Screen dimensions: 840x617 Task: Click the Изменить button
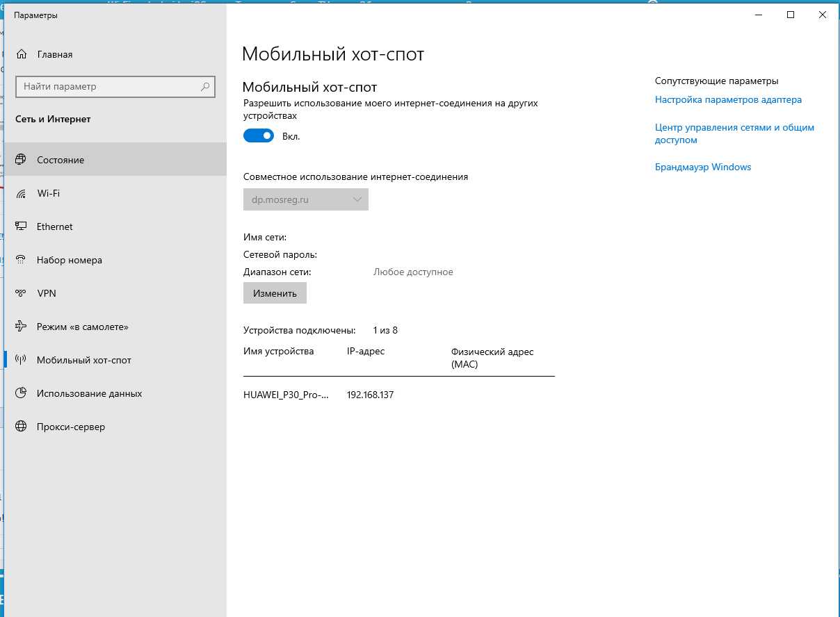(x=275, y=293)
